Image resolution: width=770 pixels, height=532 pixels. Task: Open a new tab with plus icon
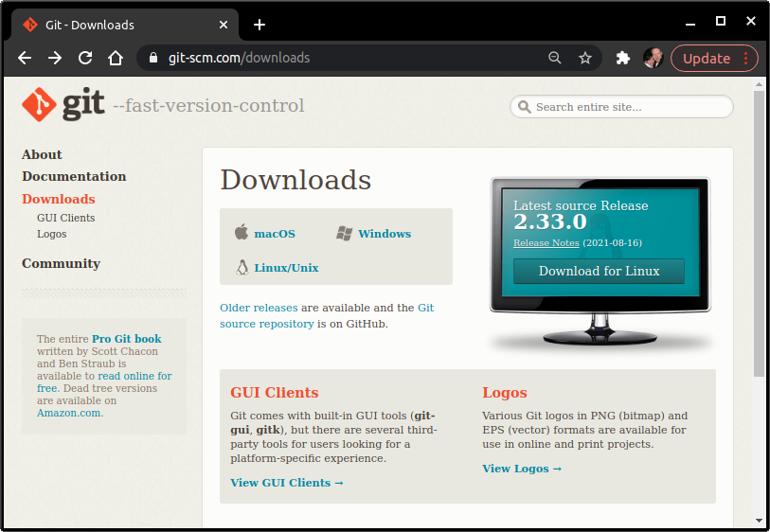click(x=260, y=25)
